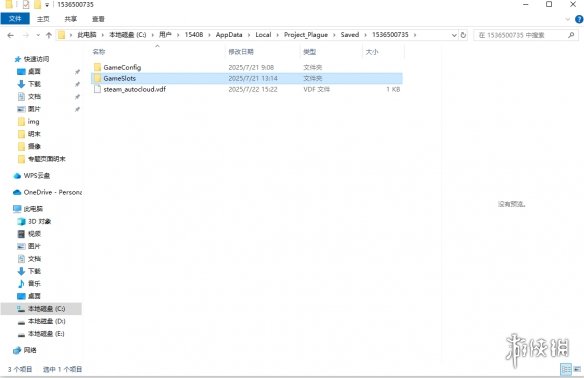Sort by the 名称 column header
584x378 pixels.
coord(99,52)
